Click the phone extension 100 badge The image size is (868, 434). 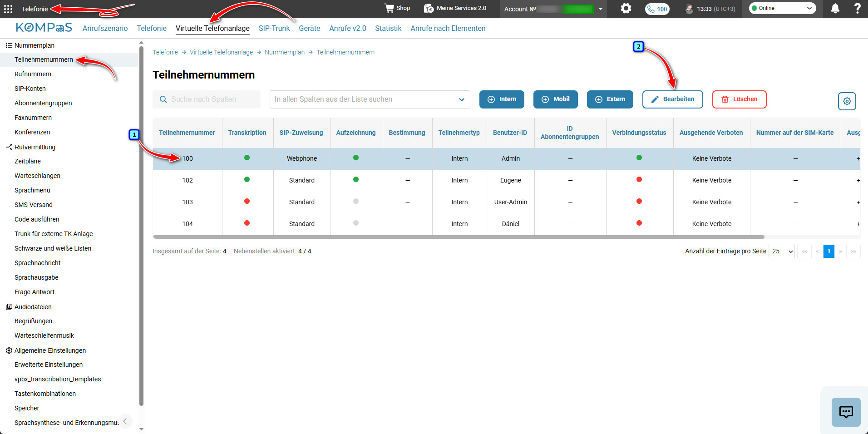pyautogui.click(x=657, y=9)
